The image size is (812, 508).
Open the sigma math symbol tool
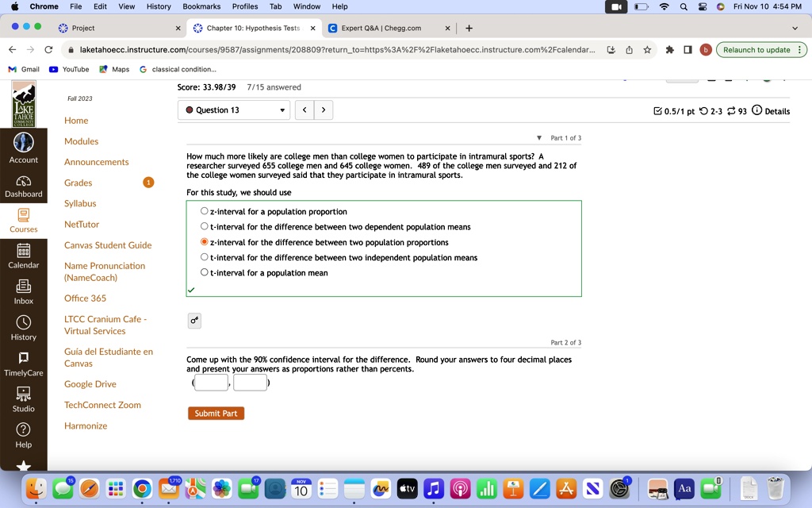(194, 321)
